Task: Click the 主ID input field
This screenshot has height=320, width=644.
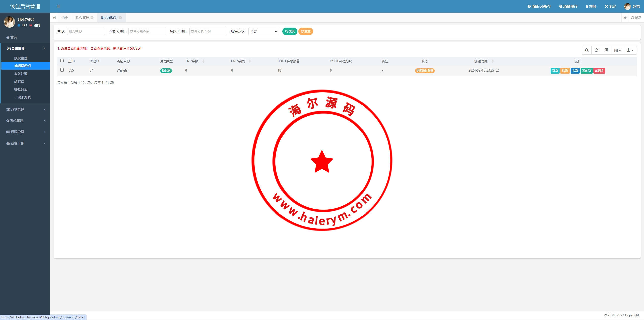Action: 86,31
